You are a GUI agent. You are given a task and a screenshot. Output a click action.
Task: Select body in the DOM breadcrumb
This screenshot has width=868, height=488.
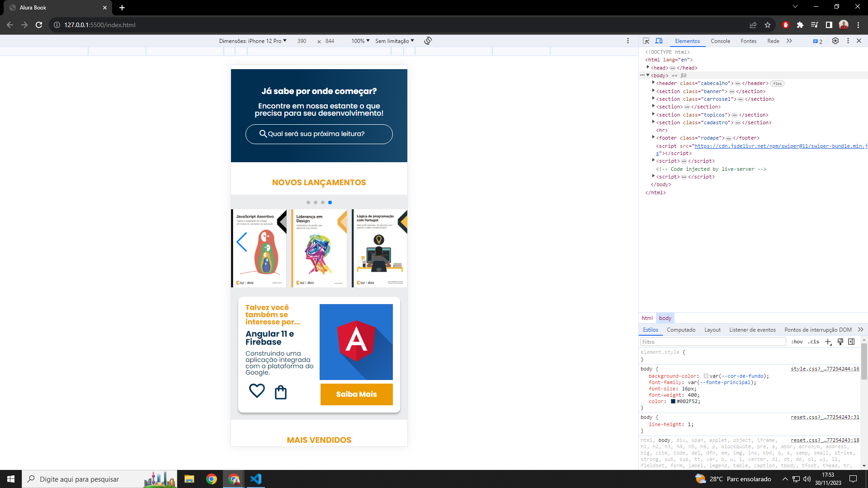tap(665, 318)
